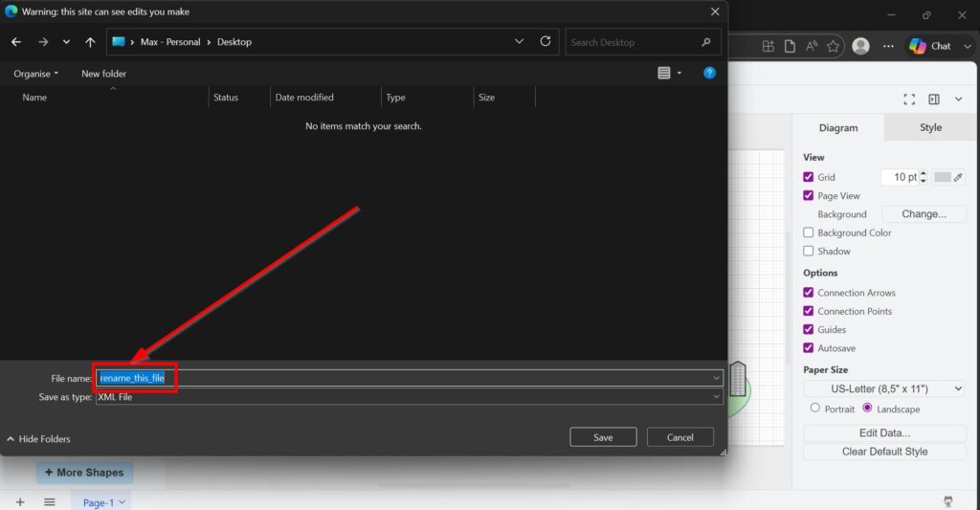Image resolution: width=980 pixels, height=510 pixels.
Task: Open the Diagram tab
Action: (x=838, y=127)
